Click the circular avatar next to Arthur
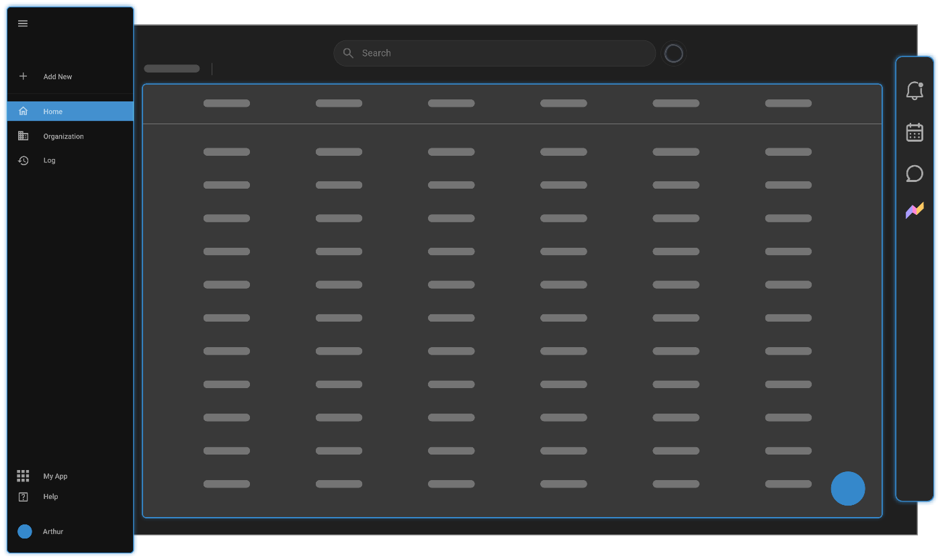The image size is (940, 560). [24, 531]
